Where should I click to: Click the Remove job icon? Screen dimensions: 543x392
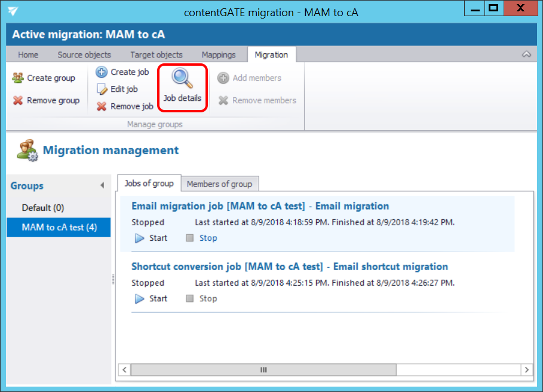102,106
